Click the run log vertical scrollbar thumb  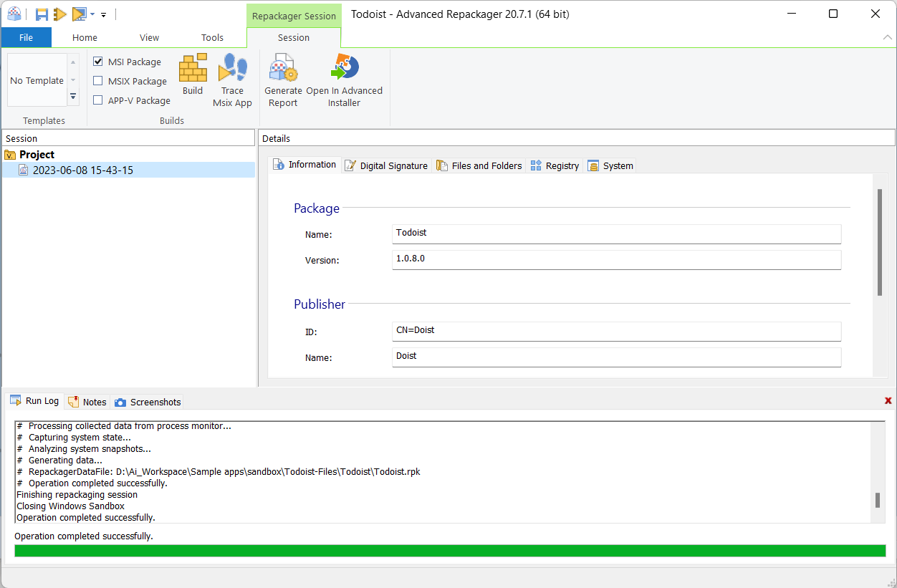click(878, 500)
